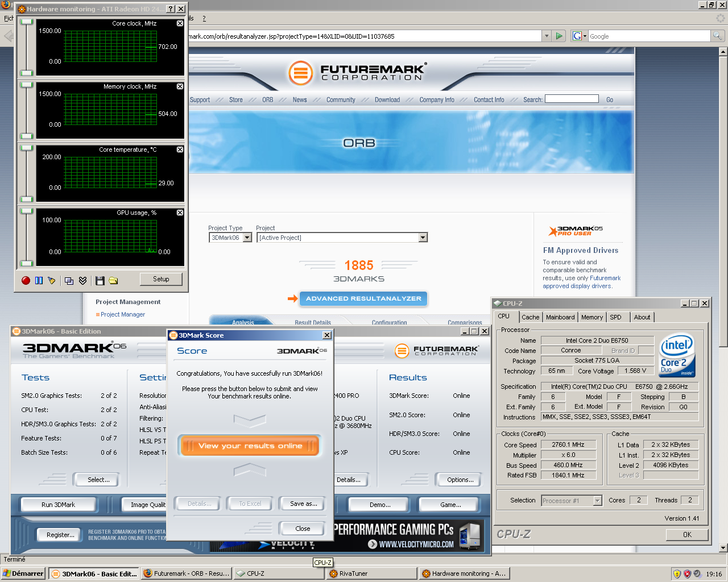Click the Futuremark logo in 3DMark06 window

[x=437, y=351]
